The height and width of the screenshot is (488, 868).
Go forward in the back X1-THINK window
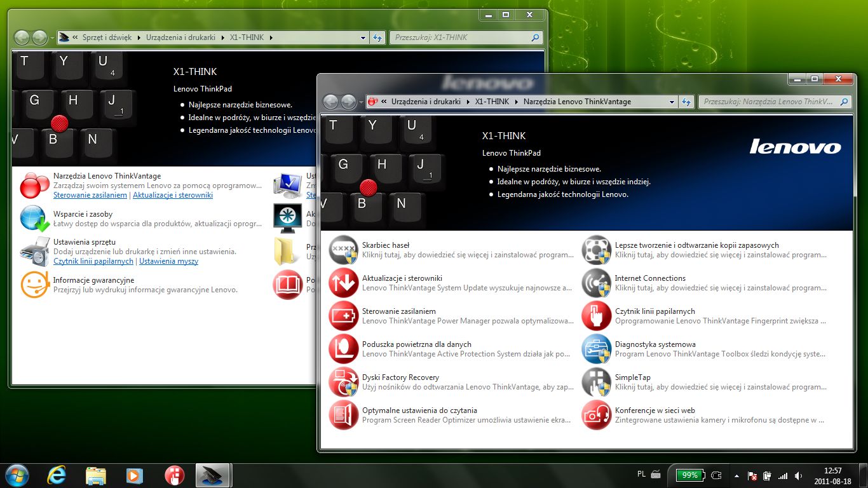[39, 37]
